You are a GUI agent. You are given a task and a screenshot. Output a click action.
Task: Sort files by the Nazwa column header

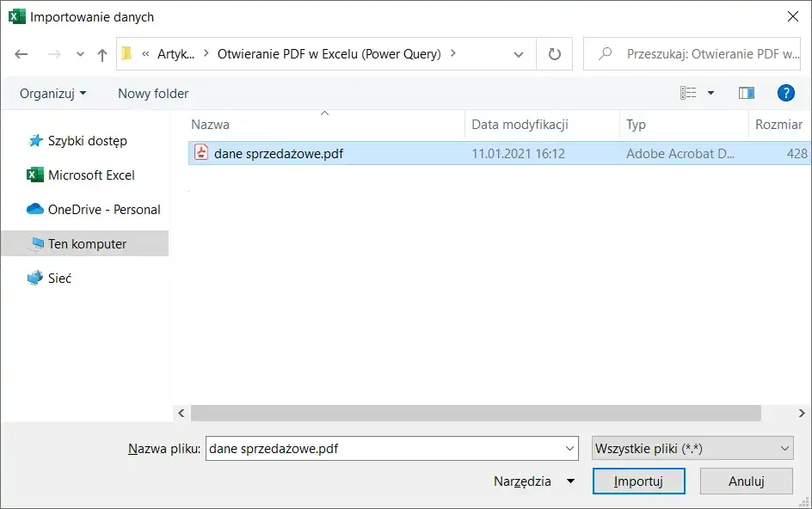pyautogui.click(x=211, y=124)
